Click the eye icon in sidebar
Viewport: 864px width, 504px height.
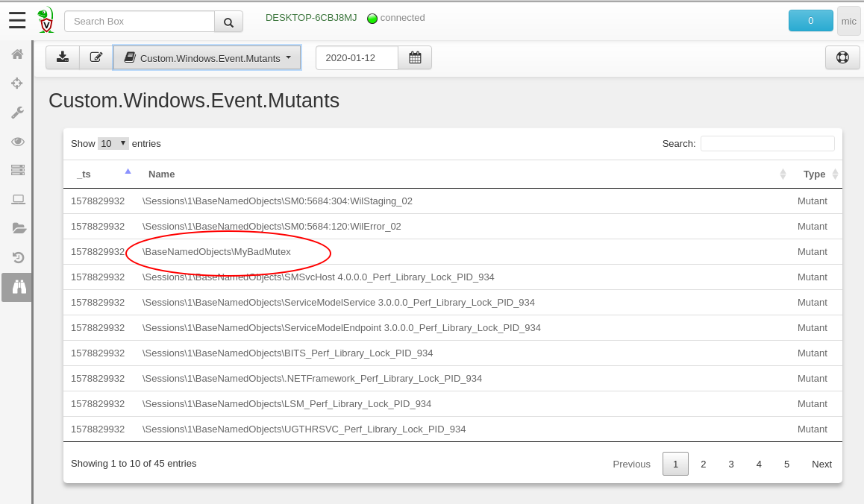tap(17, 142)
